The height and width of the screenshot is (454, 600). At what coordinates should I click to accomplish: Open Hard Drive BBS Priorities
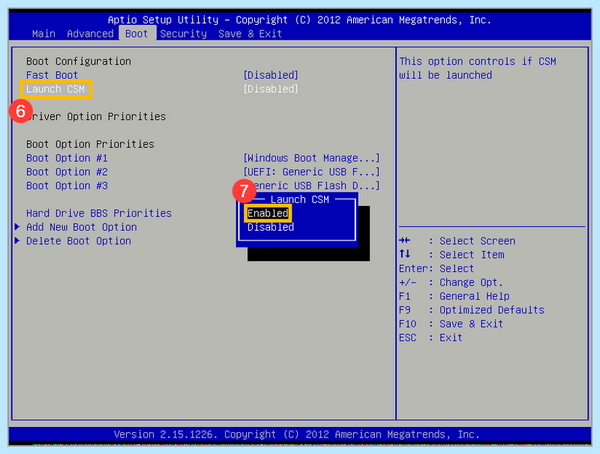tap(99, 213)
